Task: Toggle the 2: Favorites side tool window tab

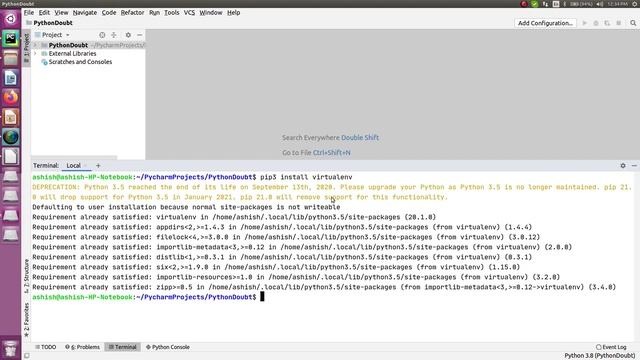Action: click(27, 320)
